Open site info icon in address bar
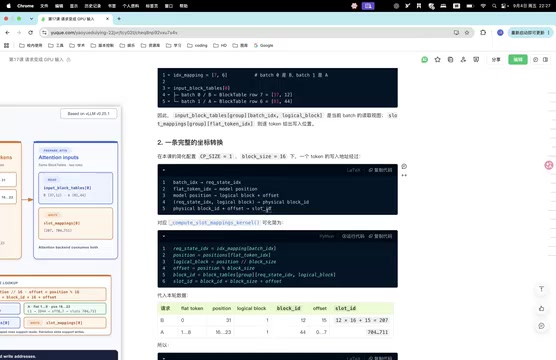 (44, 33)
